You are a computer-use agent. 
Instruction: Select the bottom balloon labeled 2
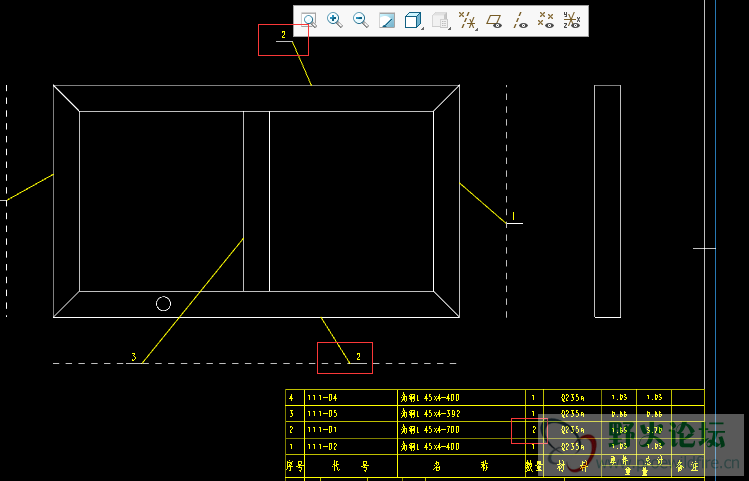358,356
